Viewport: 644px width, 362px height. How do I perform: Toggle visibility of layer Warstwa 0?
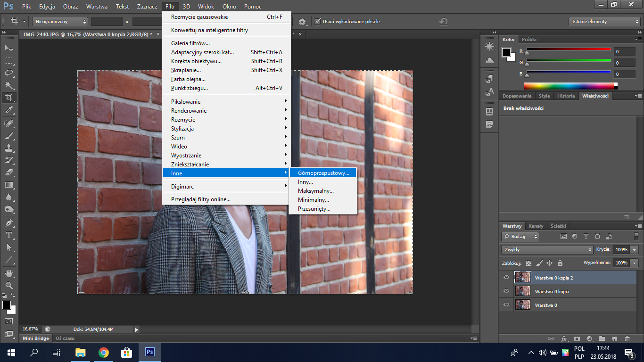(x=506, y=305)
